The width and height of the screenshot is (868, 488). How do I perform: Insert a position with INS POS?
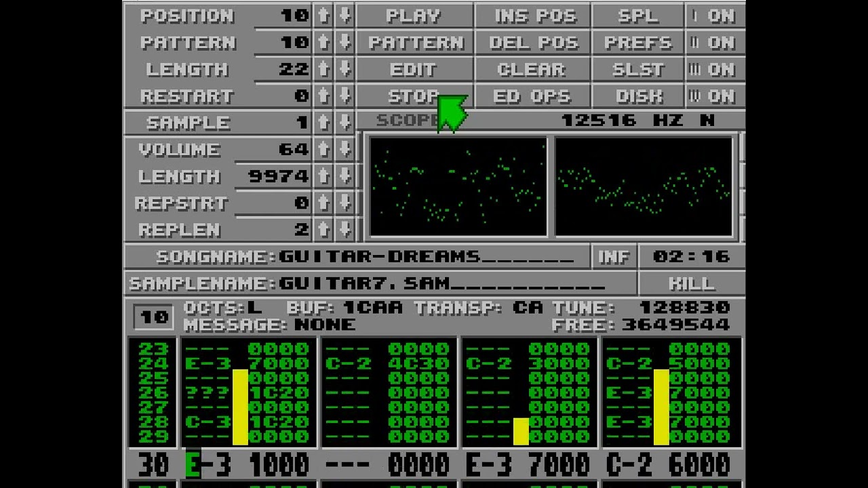coord(532,16)
